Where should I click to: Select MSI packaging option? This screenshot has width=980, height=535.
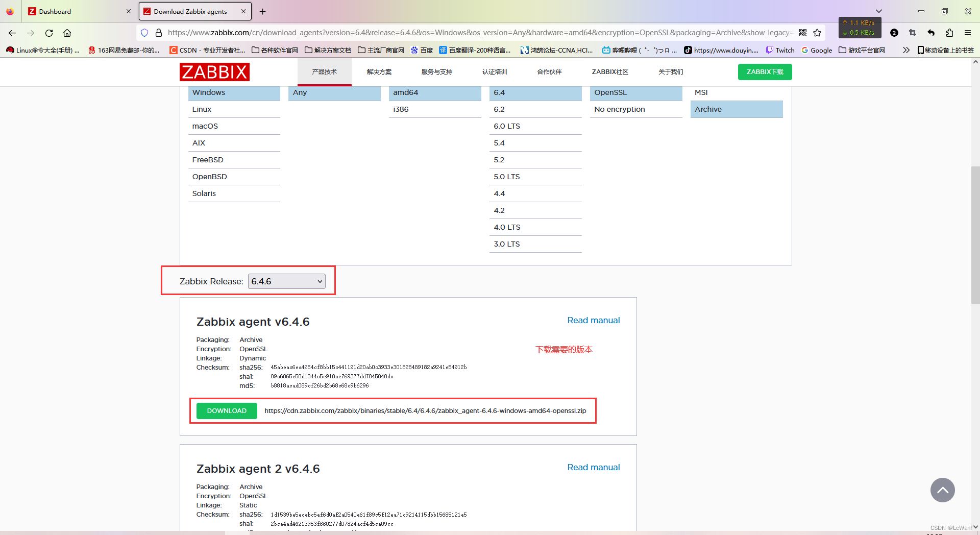[737, 93]
